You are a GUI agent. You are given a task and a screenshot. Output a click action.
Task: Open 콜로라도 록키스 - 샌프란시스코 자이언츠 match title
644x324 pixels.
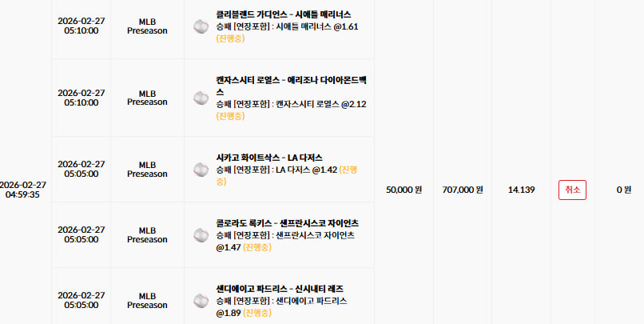(x=287, y=223)
